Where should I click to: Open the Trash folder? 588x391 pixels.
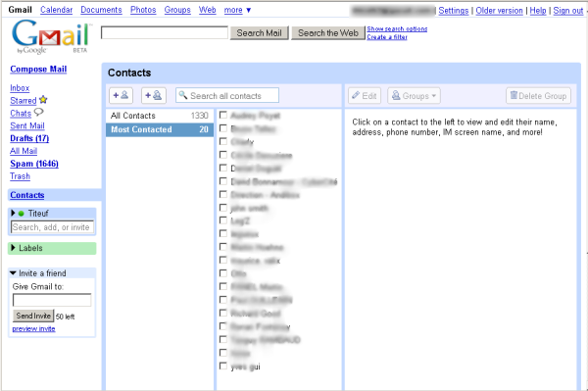point(21,176)
